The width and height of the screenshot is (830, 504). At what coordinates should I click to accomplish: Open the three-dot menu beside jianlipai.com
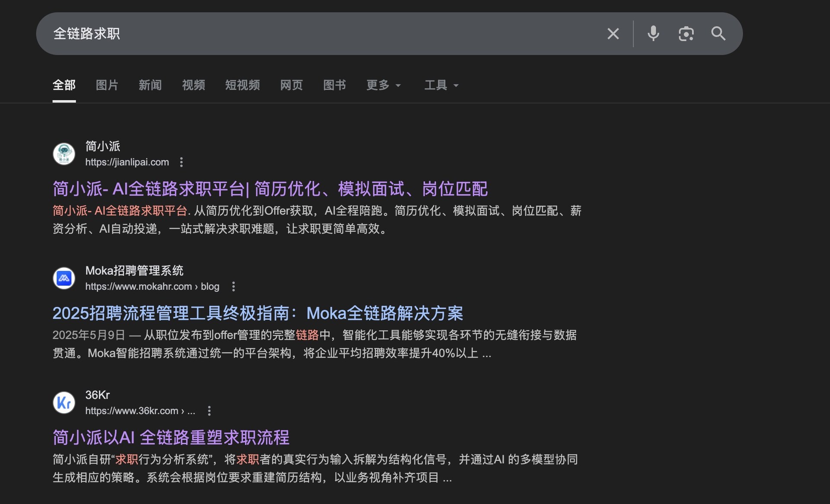[x=182, y=162]
